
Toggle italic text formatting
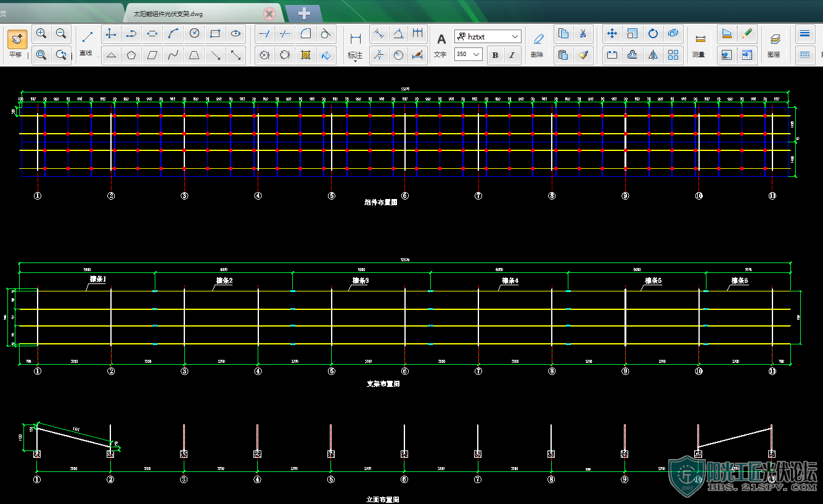click(x=512, y=55)
